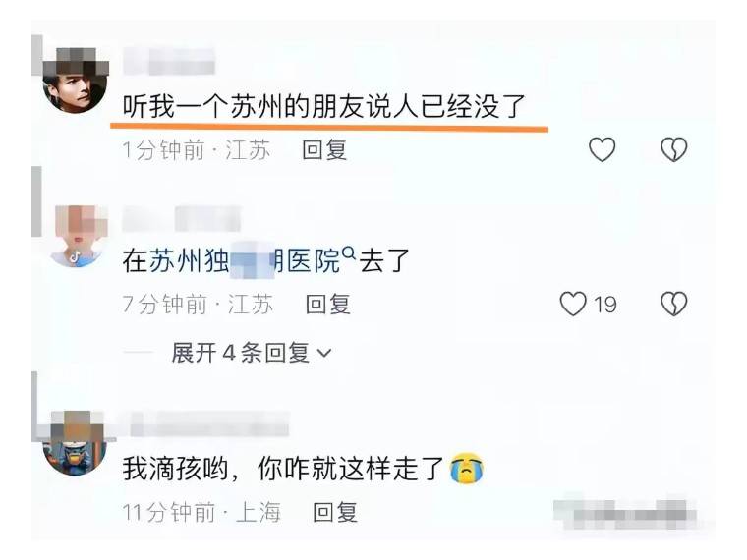The image size is (747, 560).
Task: Expand the 展开4条回复 replies
Action: tap(251, 353)
